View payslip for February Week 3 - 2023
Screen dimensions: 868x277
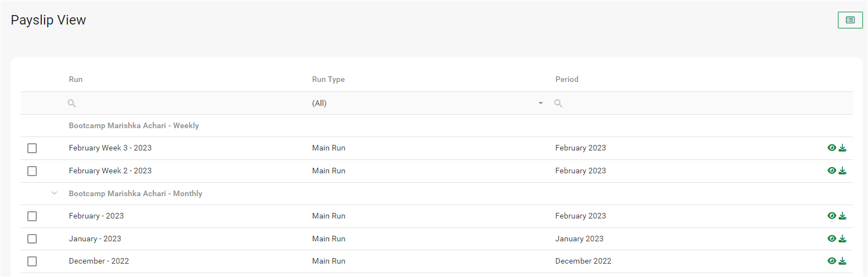tap(832, 148)
